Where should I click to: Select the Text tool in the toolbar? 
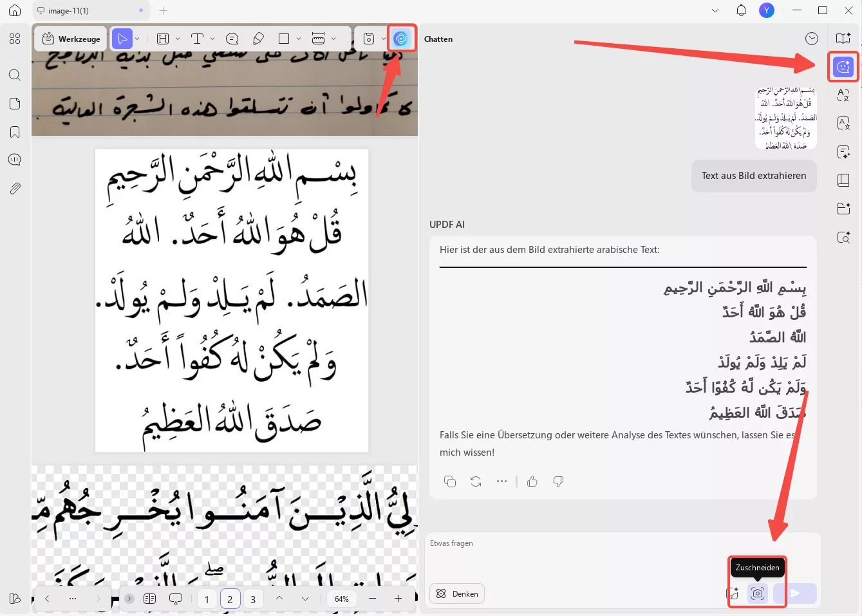point(197,38)
